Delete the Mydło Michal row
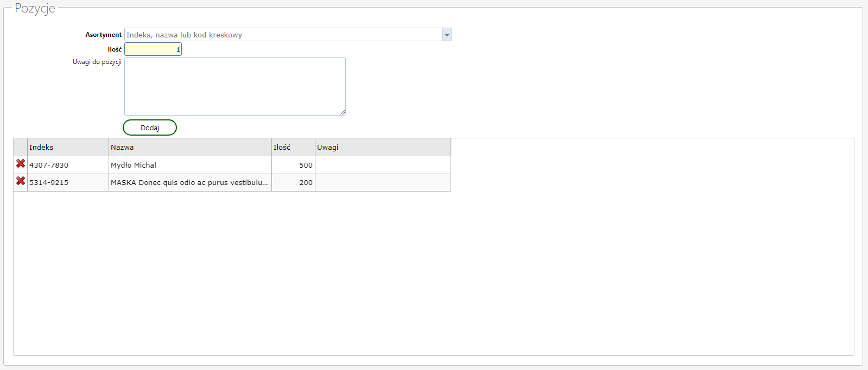 [21, 163]
